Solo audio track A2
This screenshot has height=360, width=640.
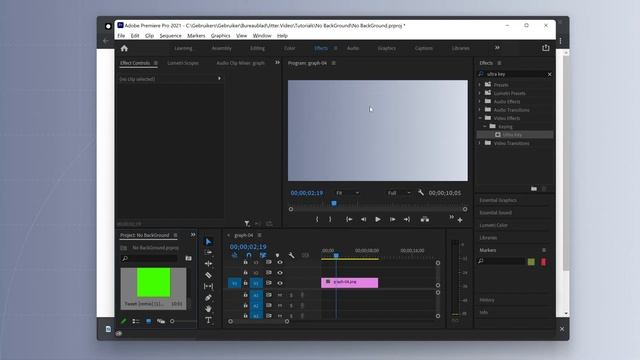291,305
